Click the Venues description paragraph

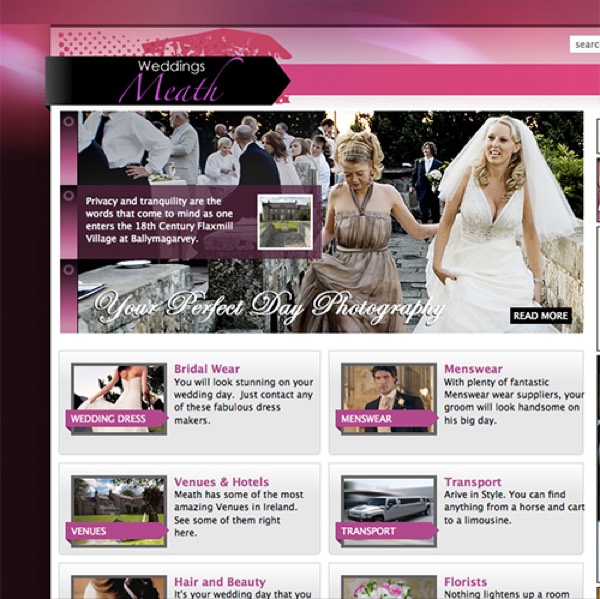coord(239,513)
